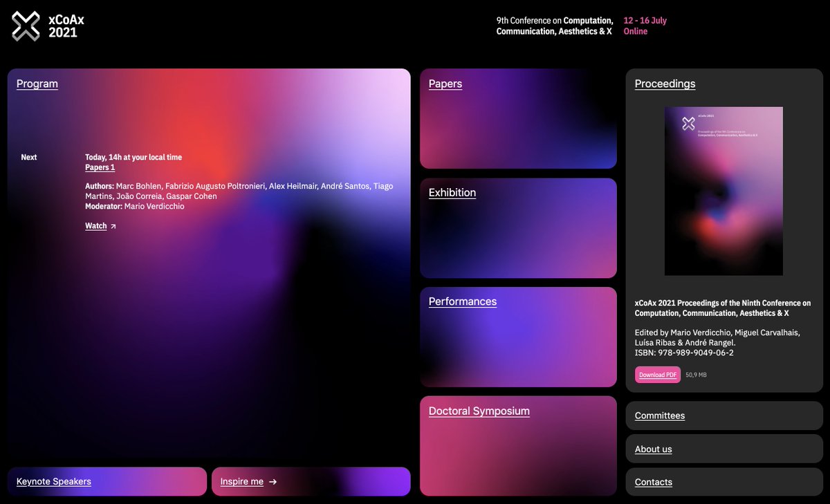
Task: Click the Watch link
Action: (96, 226)
